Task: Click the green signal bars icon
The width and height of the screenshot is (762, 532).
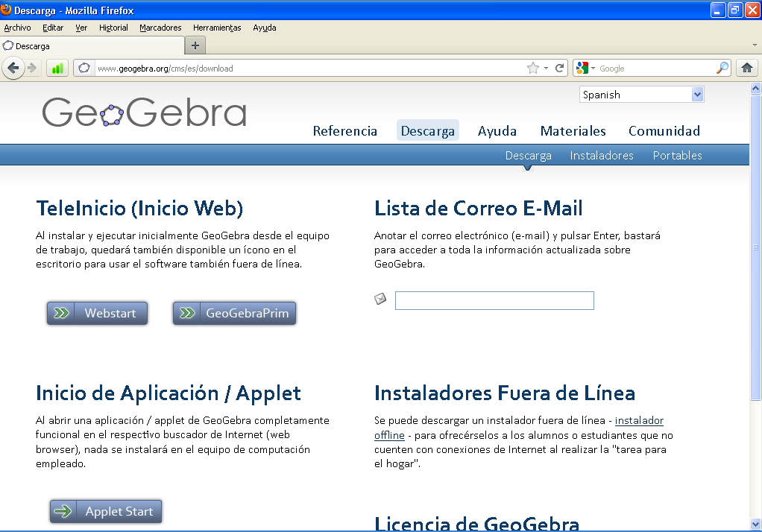Action: [57, 68]
